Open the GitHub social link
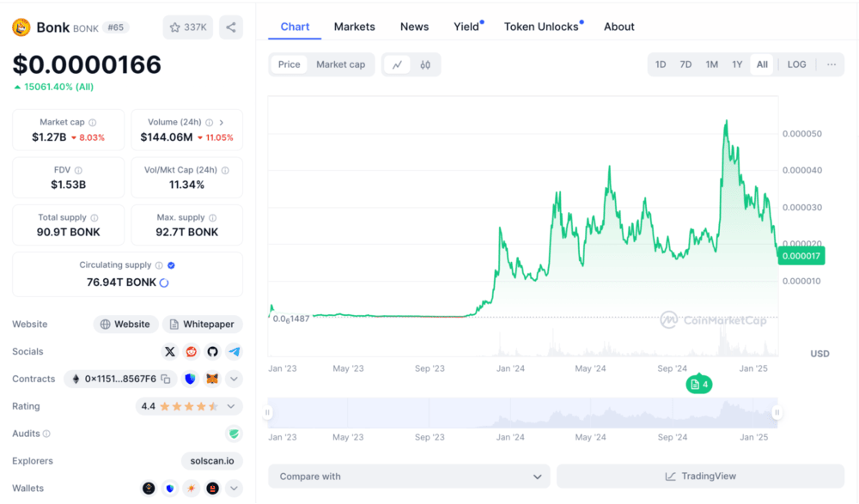859x504 pixels. click(212, 351)
